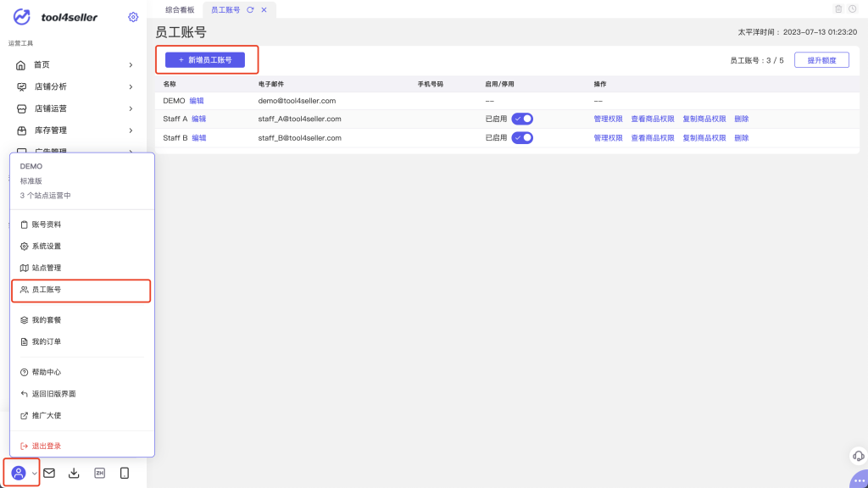Open 复制商品权限 for Staff A
This screenshot has width=868, height=488.
click(x=704, y=119)
